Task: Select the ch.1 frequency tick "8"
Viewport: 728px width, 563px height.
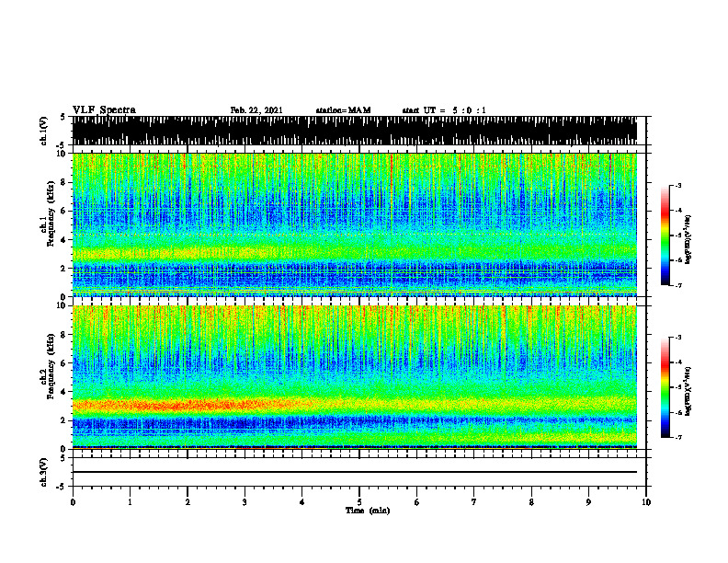Action: [x=63, y=182]
